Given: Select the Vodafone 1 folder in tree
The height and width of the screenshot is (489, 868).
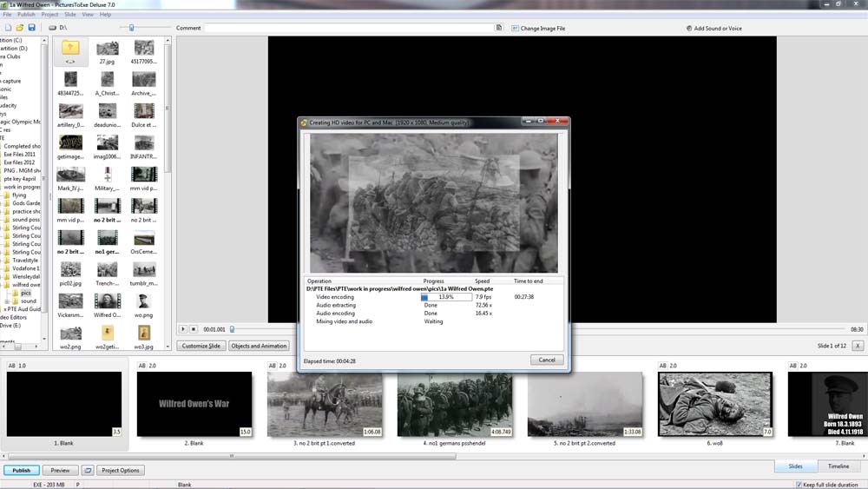Looking at the screenshot, I should pos(25,268).
